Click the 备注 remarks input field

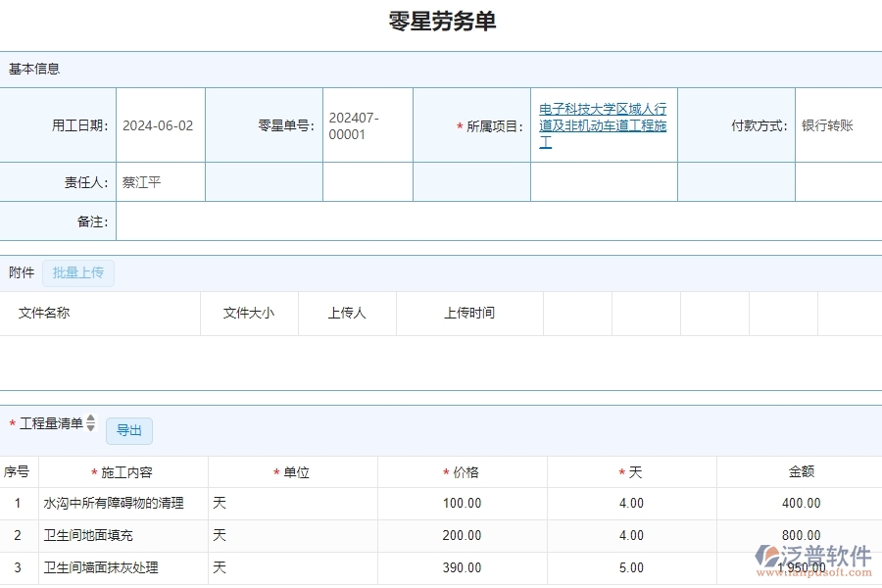(x=490, y=222)
